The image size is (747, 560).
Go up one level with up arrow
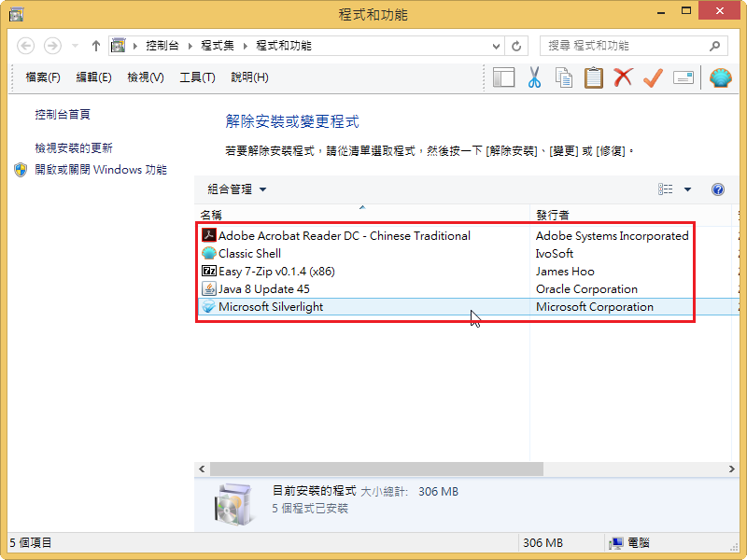point(96,46)
